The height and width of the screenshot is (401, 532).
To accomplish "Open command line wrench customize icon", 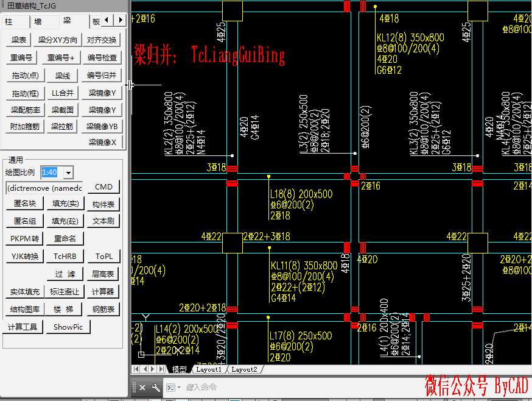I will [x=156, y=388].
